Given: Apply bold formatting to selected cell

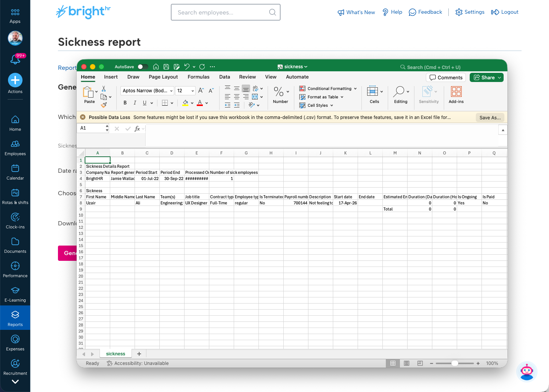Looking at the screenshot, I should (125, 103).
